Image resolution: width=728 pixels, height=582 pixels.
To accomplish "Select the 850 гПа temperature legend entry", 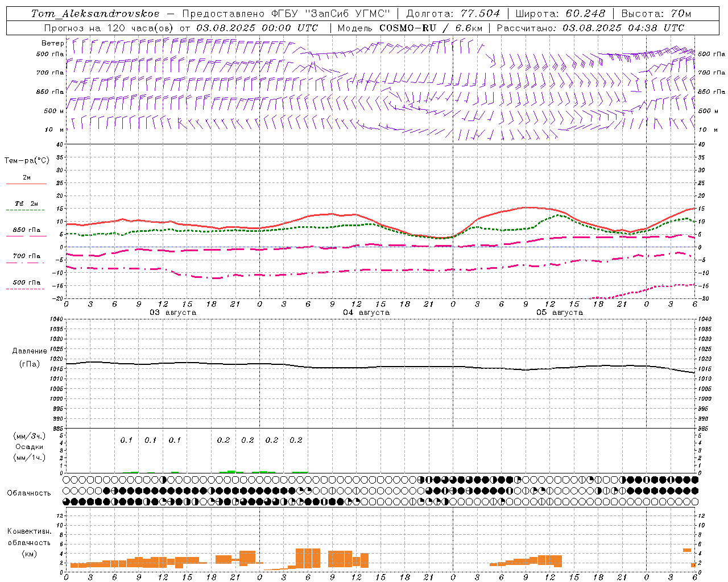I will tap(27, 230).
